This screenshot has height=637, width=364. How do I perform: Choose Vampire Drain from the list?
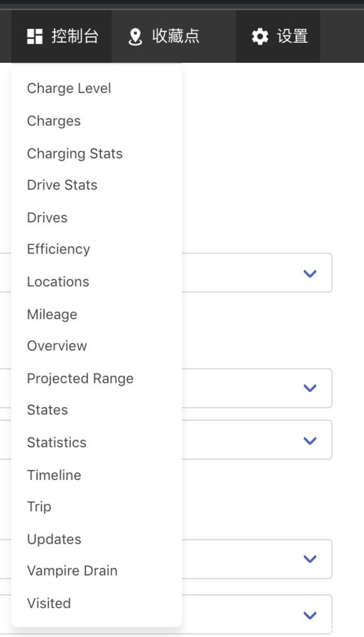click(x=72, y=571)
